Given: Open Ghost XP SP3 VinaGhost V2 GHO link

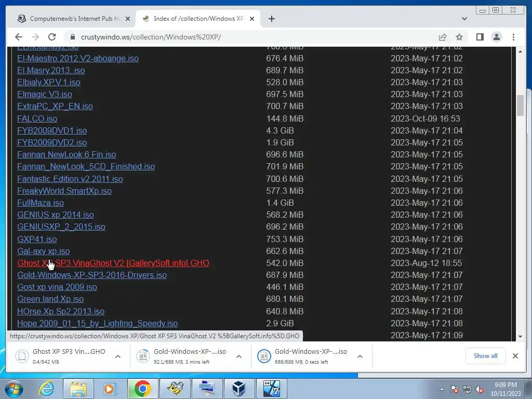Looking at the screenshot, I should pyautogui.click(x=113, y=263).
